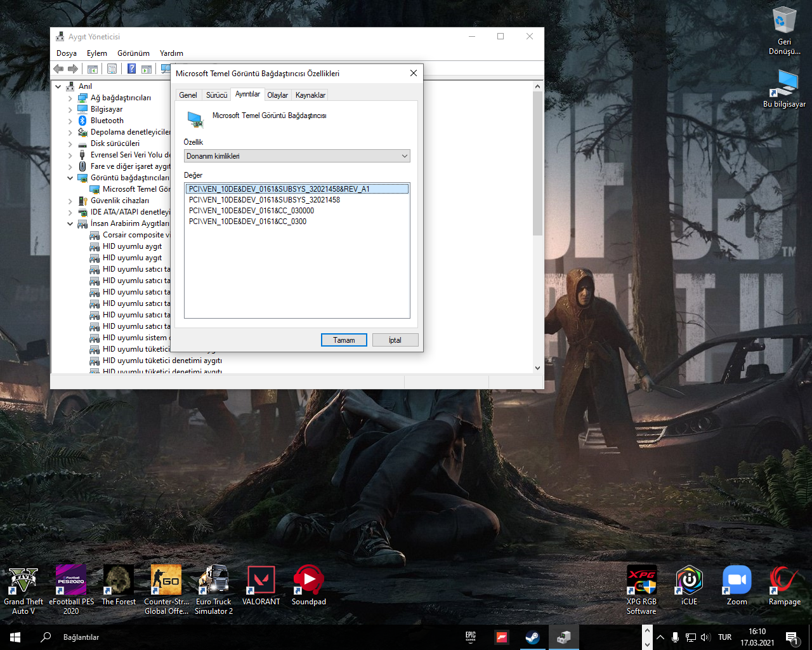Switch to the Kaynaklar tab
This screenshot has width=812, height=650.
[x=310, y=95]
